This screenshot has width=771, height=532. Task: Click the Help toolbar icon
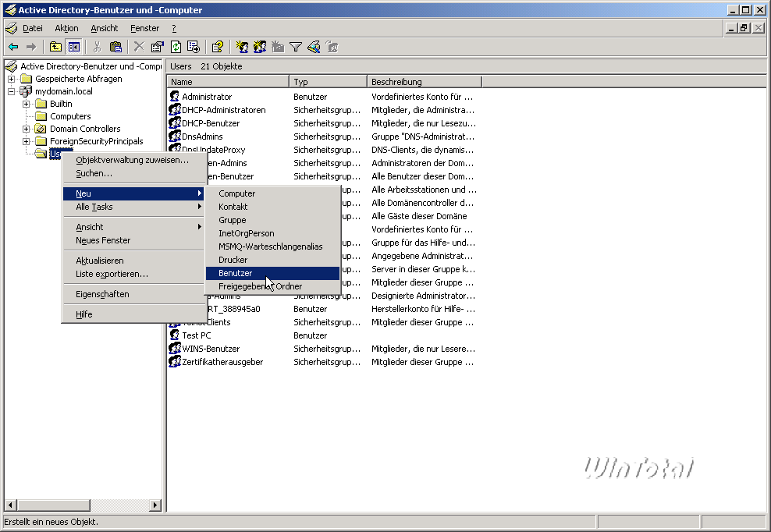pos(218,47)
